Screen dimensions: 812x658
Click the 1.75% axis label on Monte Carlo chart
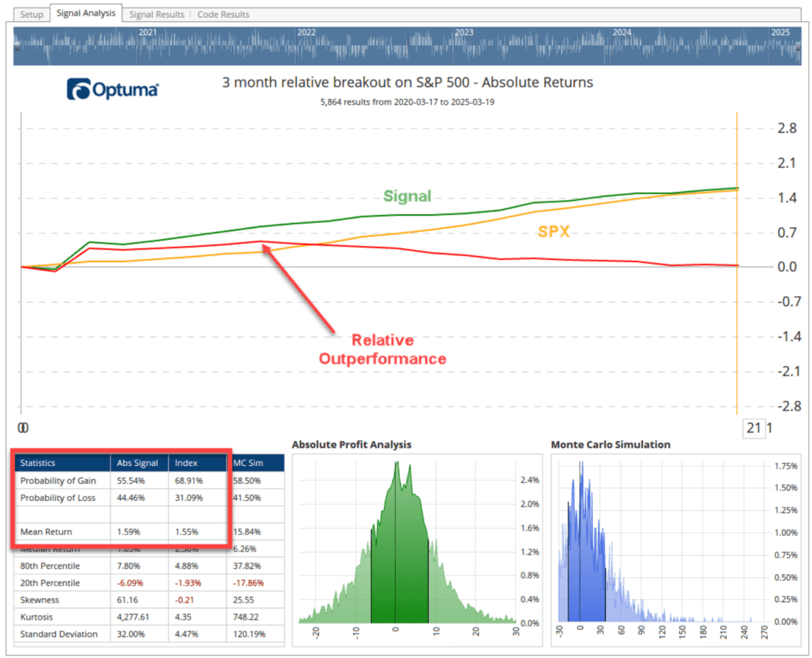[786, 466]
